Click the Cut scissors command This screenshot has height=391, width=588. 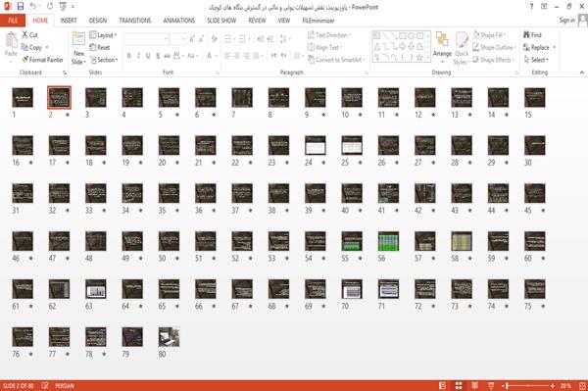click(x=29, y=35)
